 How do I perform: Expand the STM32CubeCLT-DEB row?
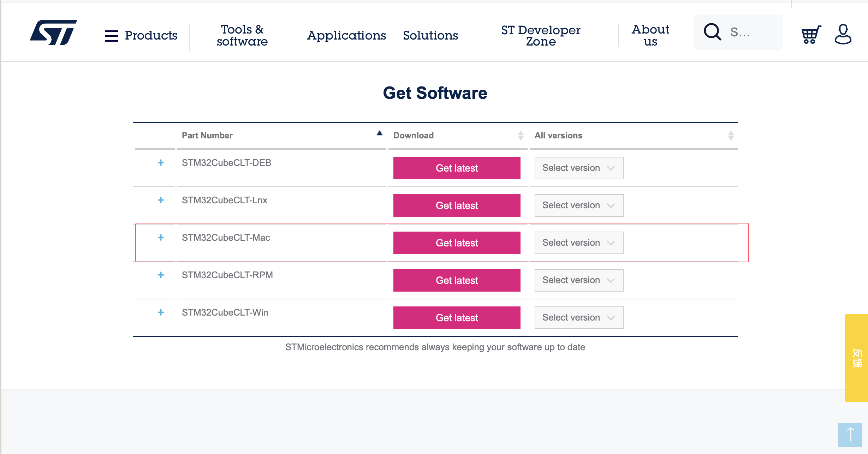161,163
